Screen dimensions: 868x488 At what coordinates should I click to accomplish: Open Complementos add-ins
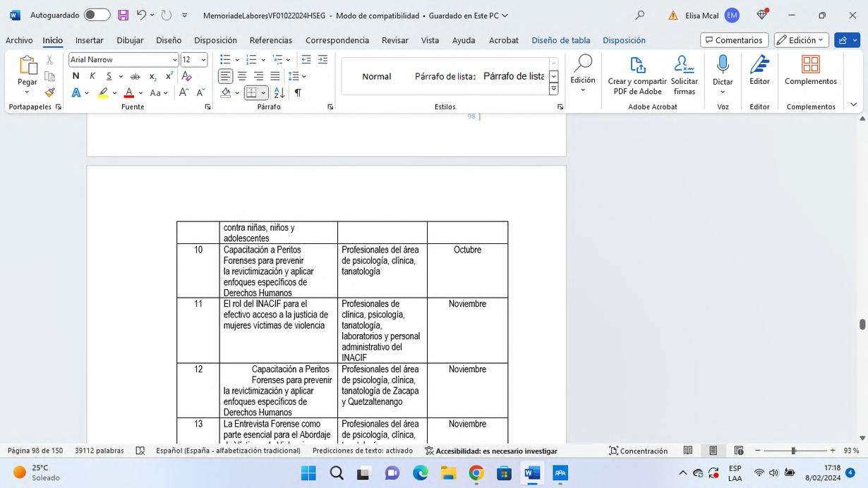pyautogui.click(x=811, y=71)
